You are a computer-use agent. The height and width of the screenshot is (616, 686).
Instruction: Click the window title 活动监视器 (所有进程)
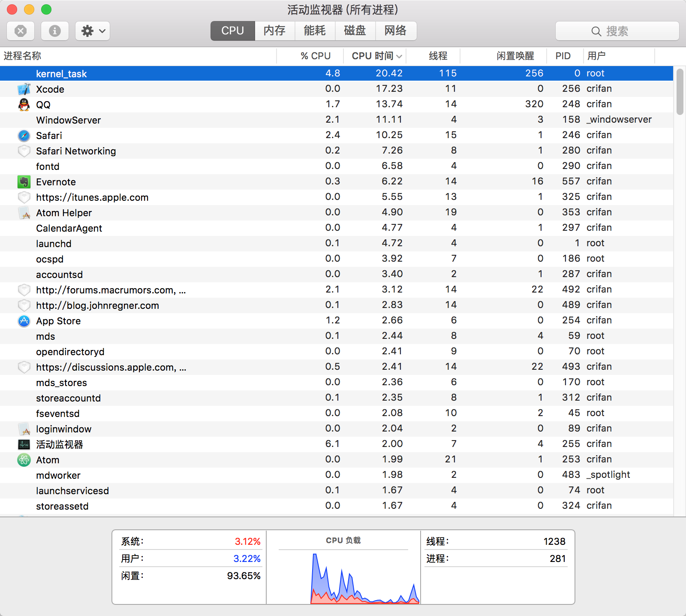(343, 9)
